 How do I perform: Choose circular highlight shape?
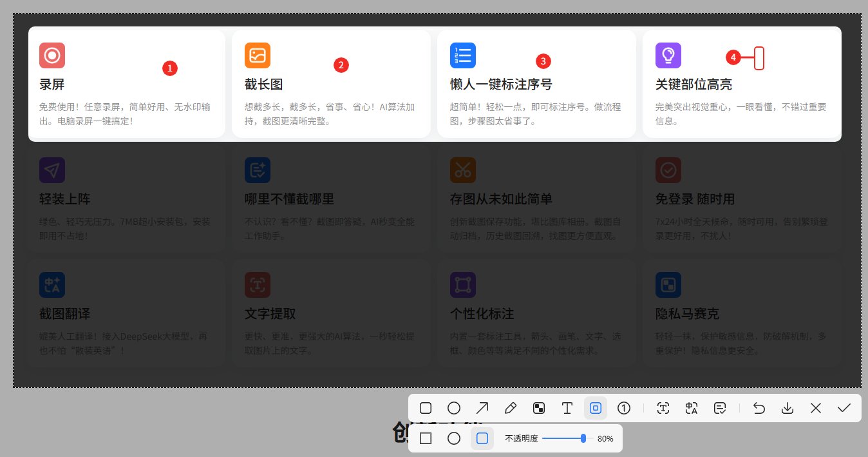(x=454, y=438)
